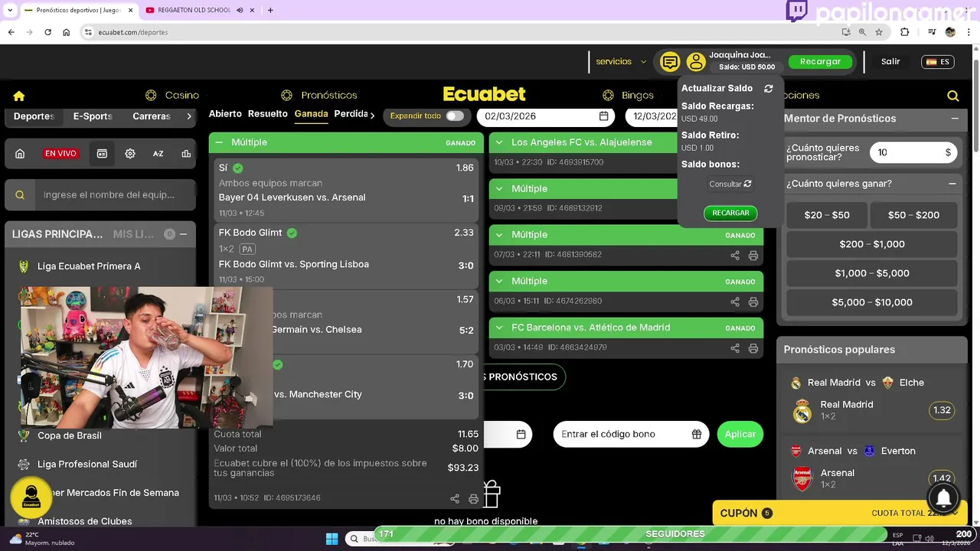The width and height of the screenshot is (980, 551).
Task: Bookmark this page with star icon
Action: (x=879, y=32)
